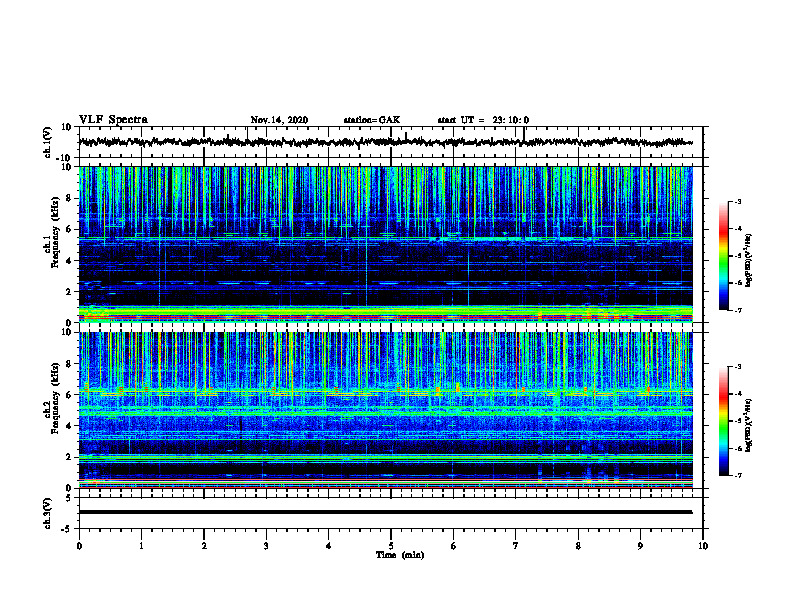
Task: Click the ch.1 "Frequency (kHz)" axis label
Action: click(x=56, y=232)
